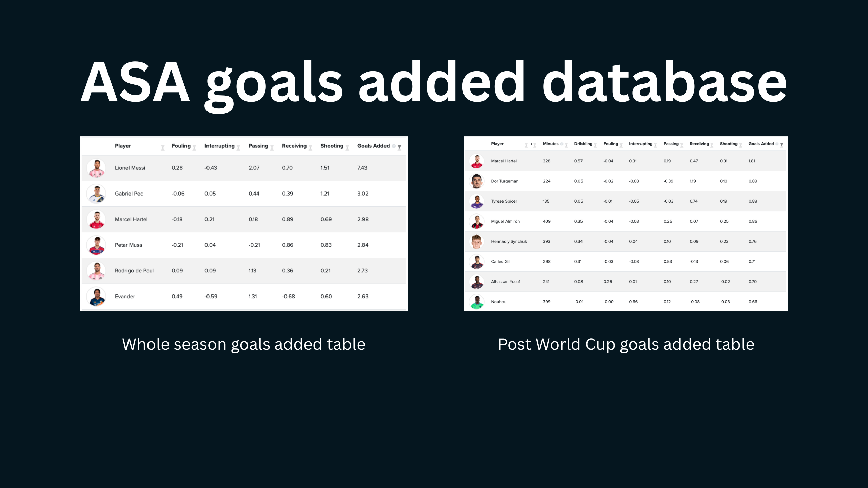The width and height of the screenshot is (868, 488).
Task: Select the Goals Added header in left table
Action: tap(373, 146)
